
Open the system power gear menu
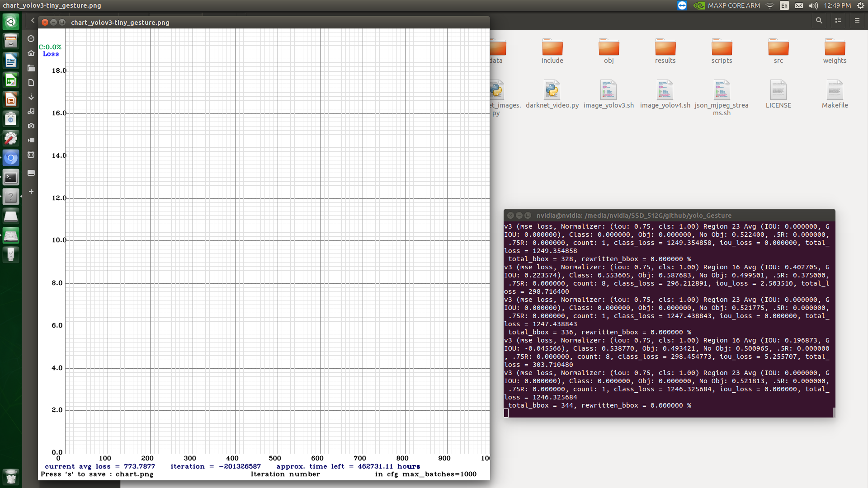click(x=861, y=5)
